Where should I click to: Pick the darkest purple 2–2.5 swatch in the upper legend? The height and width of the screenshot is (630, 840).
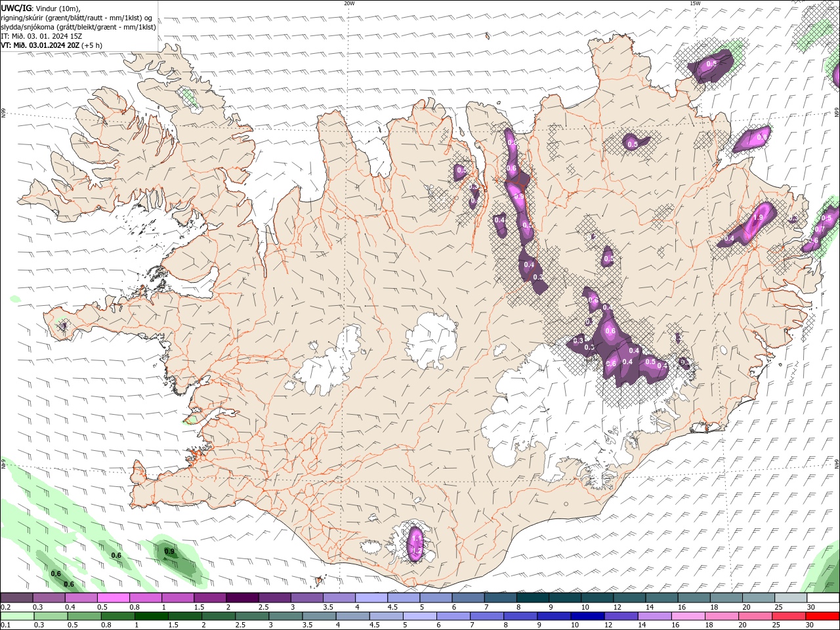click(243, 598)
